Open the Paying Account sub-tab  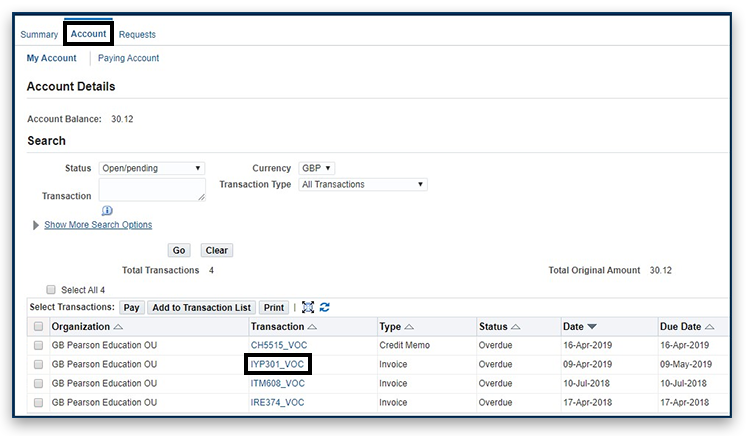[128, 58]
